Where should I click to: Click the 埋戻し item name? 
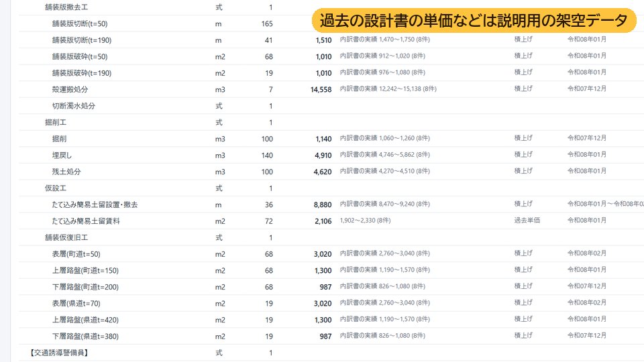click(62, 155)
